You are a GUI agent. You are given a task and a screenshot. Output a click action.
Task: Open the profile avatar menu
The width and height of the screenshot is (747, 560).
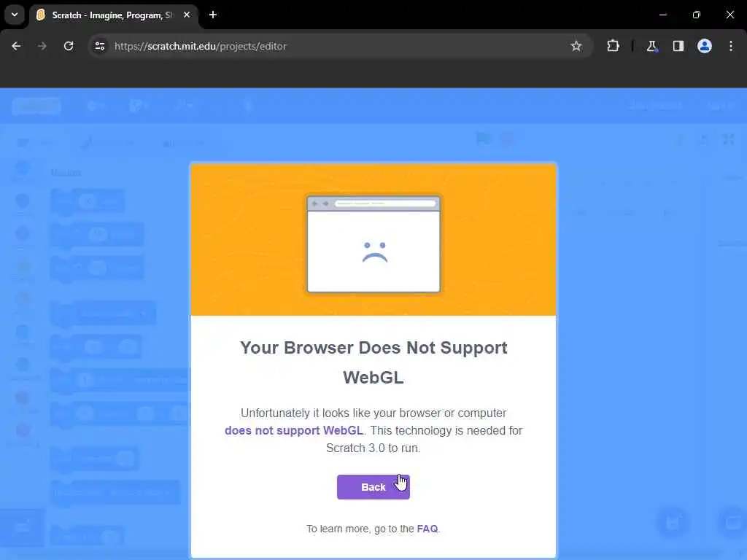(705, 46)
